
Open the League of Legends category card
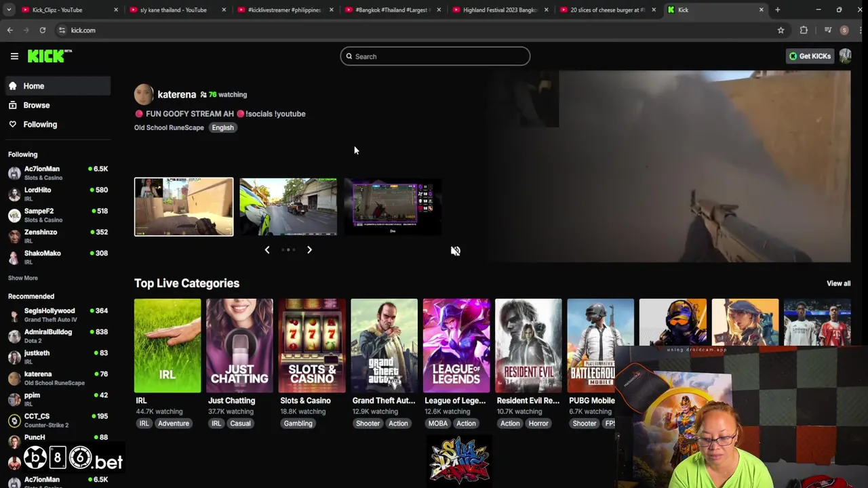click(x=456, y=346)
